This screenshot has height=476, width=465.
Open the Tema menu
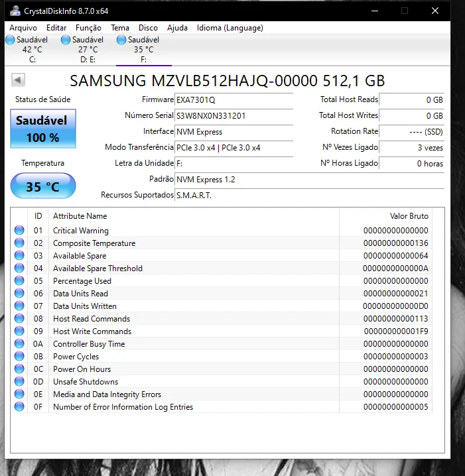pyautogui.click(x=120, y=28)
